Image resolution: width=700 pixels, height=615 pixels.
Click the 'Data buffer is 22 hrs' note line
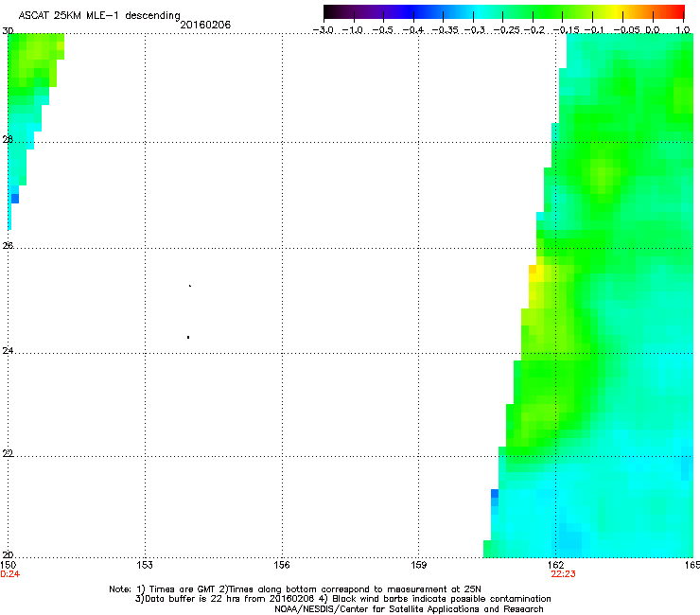(x=342, y=599)
